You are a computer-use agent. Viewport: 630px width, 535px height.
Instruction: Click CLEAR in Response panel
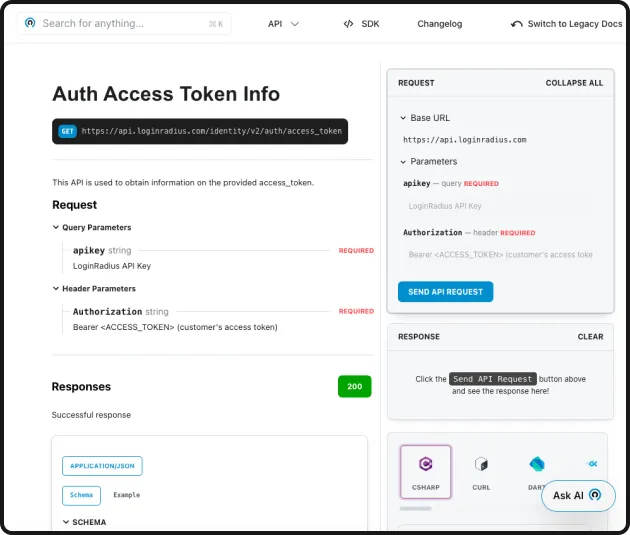[x=590, y=337]
